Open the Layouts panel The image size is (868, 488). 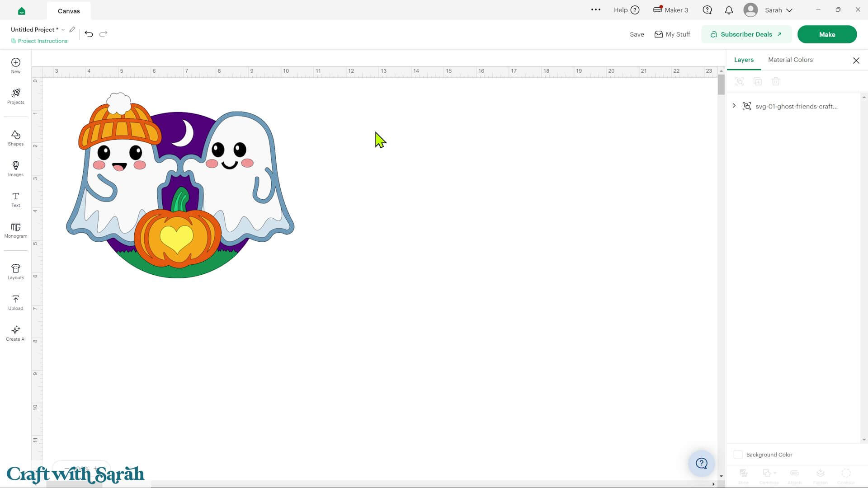pos(15,272)
